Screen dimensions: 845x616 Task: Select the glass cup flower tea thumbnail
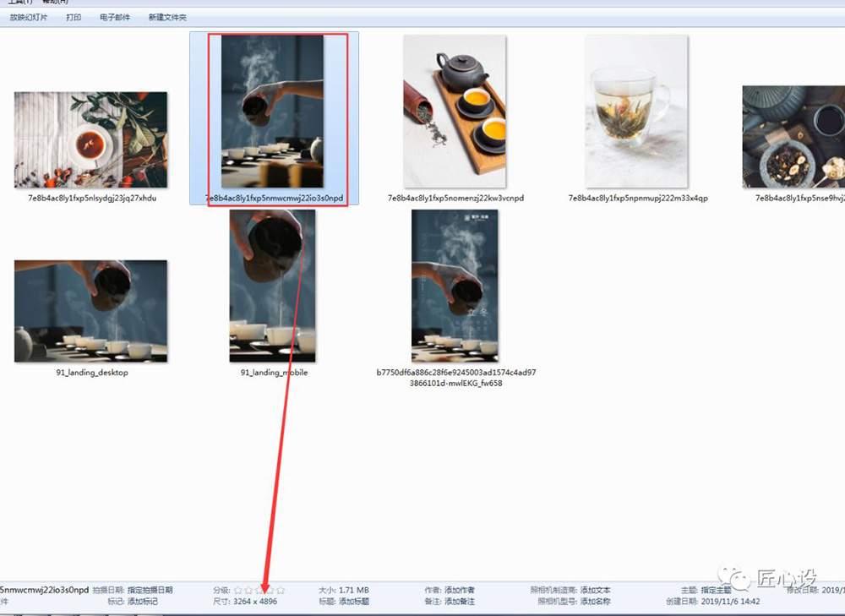pos(636,112)
